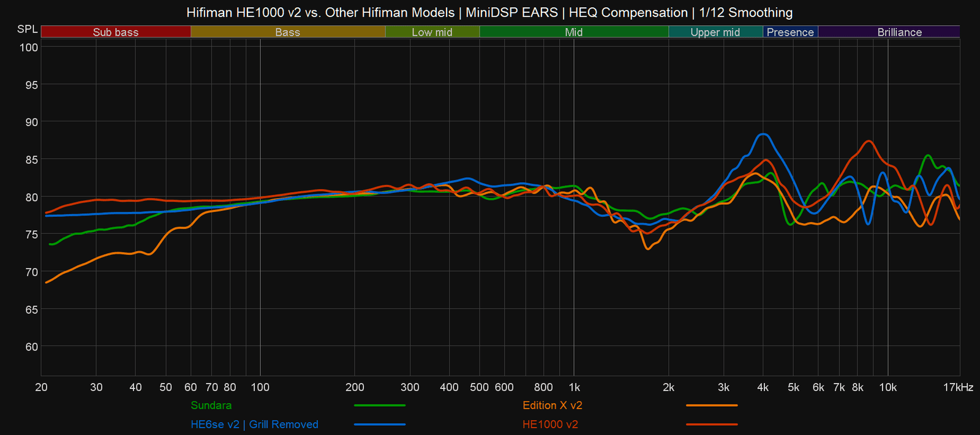Click the Presence band label
Image resolution: width=980 pixels, height=435 pixels.
click(790, 32)
